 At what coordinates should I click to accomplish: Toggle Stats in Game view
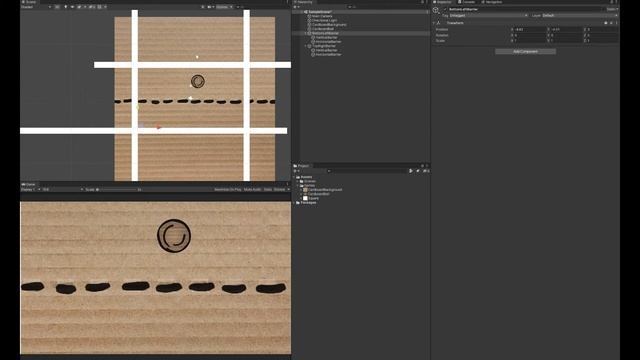[x=268, y=189]
